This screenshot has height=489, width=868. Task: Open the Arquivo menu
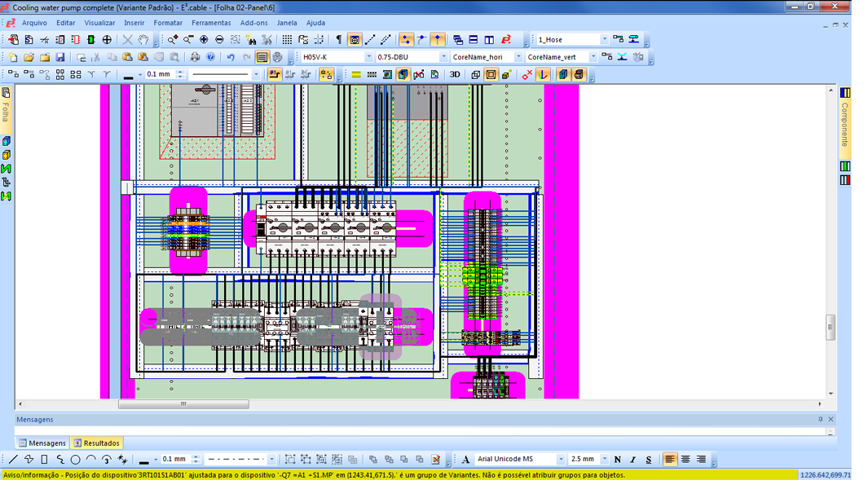[x=34, y=23]
